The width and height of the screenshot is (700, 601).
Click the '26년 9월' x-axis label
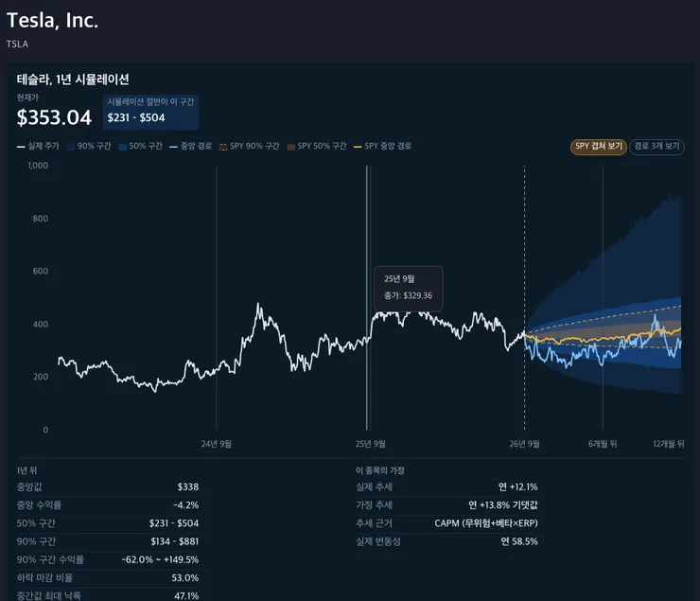click(525, 444)
